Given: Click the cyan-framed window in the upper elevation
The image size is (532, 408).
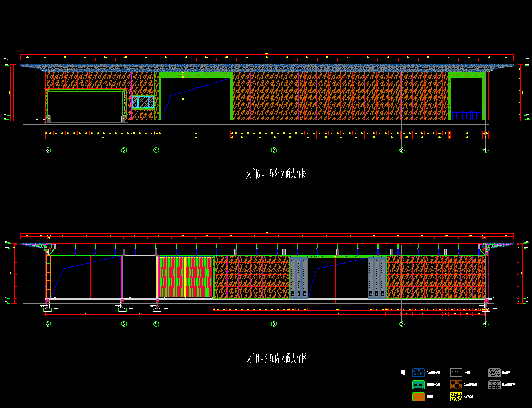Looking at the screenshot, I should coord(143,102).
